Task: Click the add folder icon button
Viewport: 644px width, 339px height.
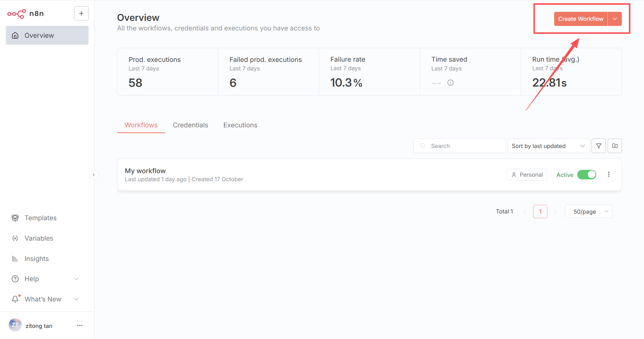Action: pyautogui.click(x=615, y=146)
